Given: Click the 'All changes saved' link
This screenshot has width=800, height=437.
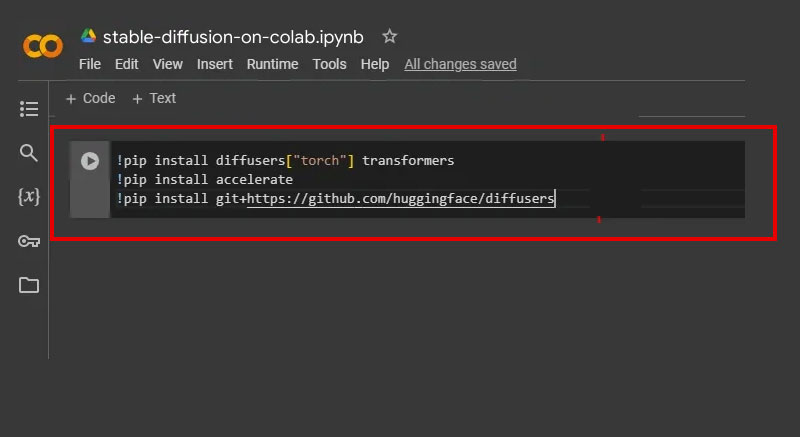Looking at the screenshot, I should [x=460, y=64].
